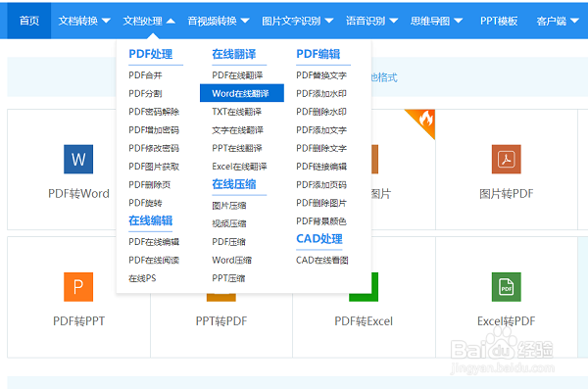Select PDF分割 from the menu
This screenshot has width=588, height=389.
pyautogui.click(x=145, y=93)
